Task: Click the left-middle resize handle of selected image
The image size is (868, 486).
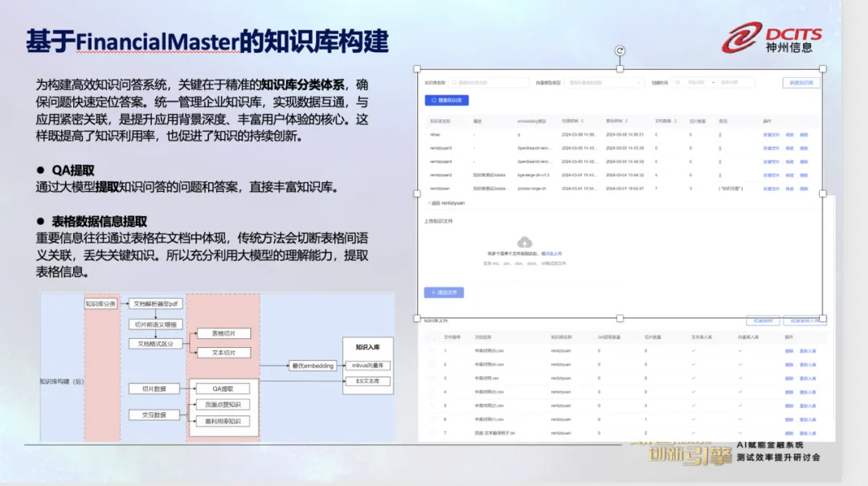Action: point(416,194)
